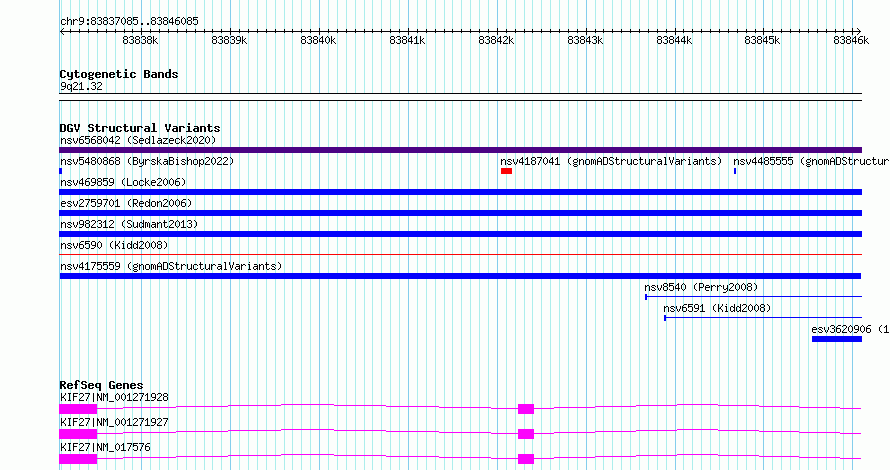Click middle exon of NM_001271927 transcript
890x470 pixels.
[x=526, y=434]
